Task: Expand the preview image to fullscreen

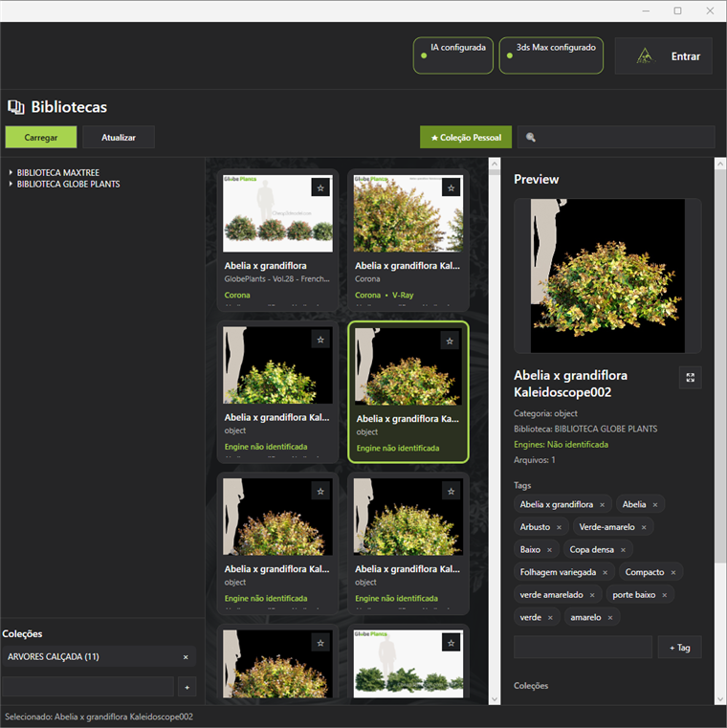Action: pyautogui.click(x=690, y=378)
